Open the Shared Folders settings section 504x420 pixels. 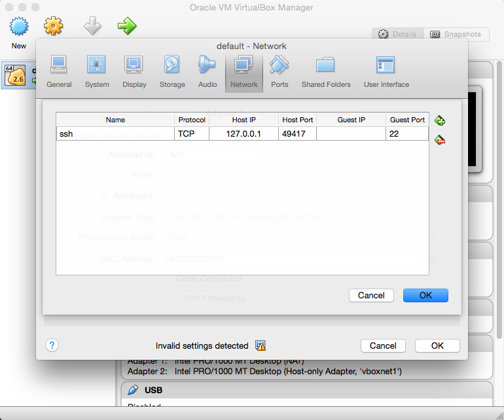click(326, 72)
